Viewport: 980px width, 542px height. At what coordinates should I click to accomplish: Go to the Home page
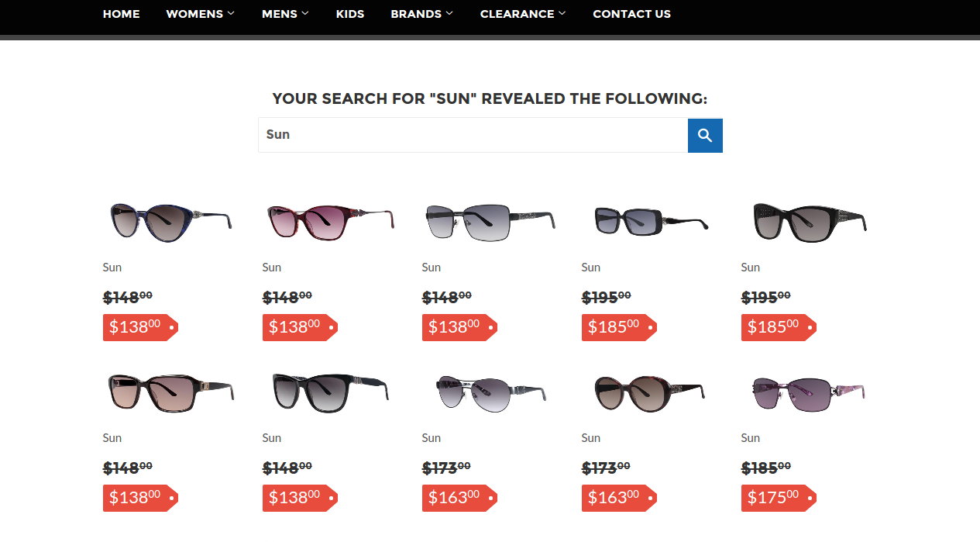point(122,14)
